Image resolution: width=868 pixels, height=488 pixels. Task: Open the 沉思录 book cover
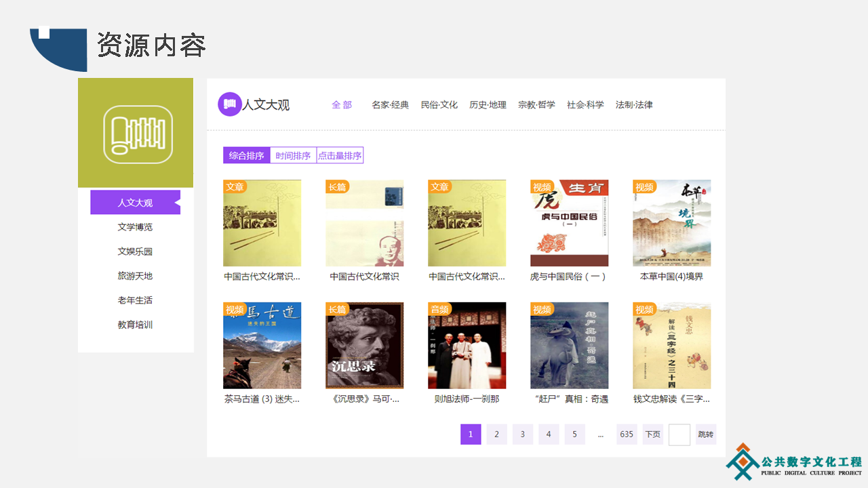365,346
